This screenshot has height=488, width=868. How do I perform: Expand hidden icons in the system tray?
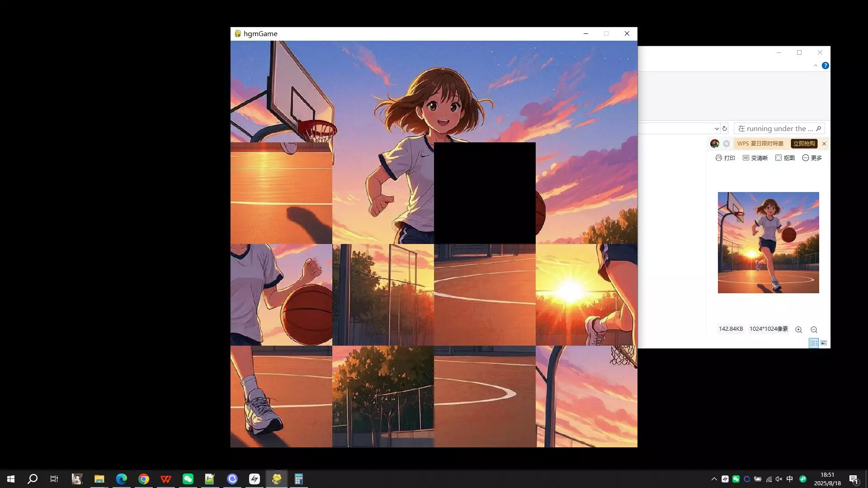(714, 479)
